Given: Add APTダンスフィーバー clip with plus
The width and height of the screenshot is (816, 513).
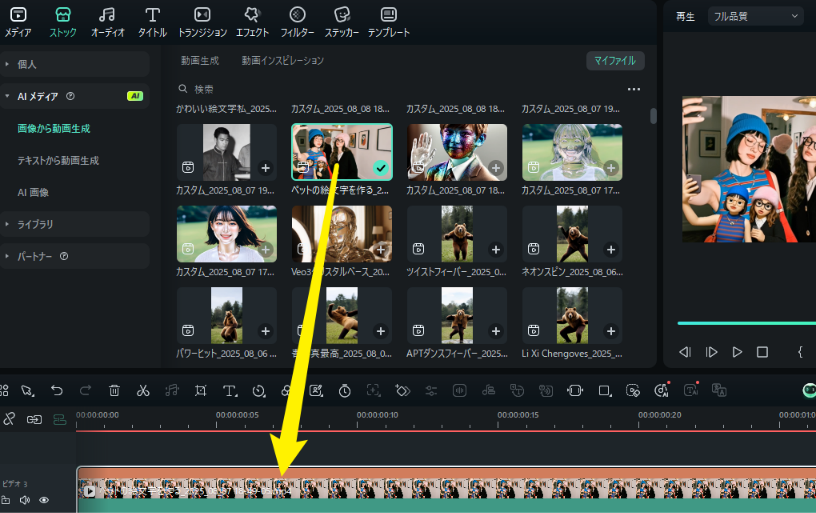Looking at the screenshot, I should pyautogui.click(x=496, y=331).
